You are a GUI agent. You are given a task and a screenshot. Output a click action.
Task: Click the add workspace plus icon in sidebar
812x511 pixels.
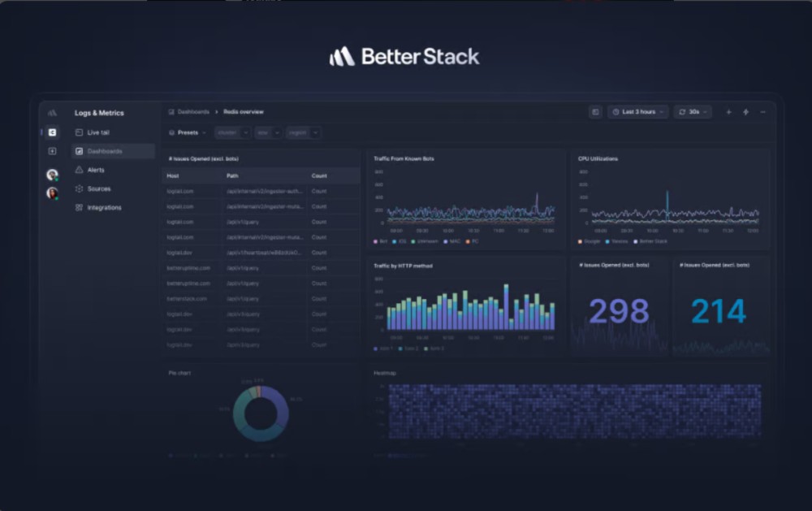tap(52, 151)
